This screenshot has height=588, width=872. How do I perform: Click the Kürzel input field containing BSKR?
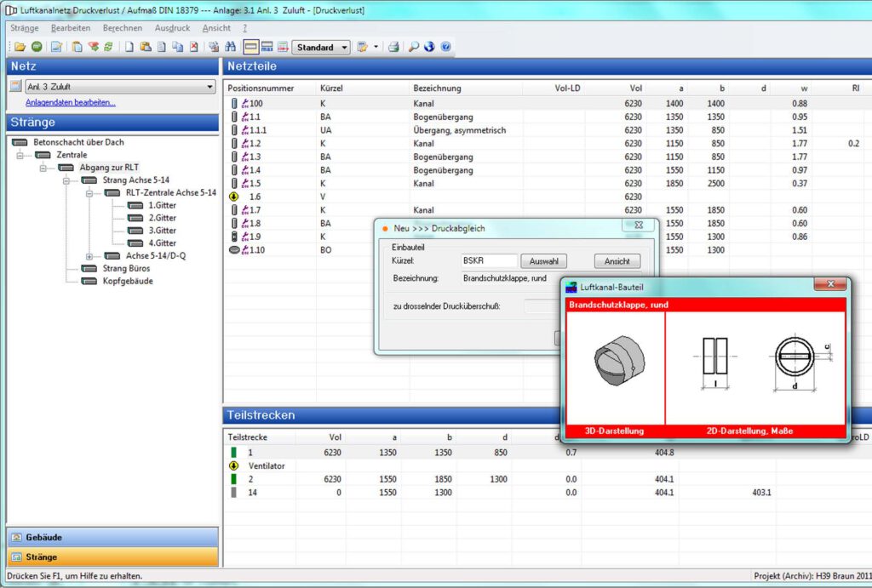click(489, 260)
